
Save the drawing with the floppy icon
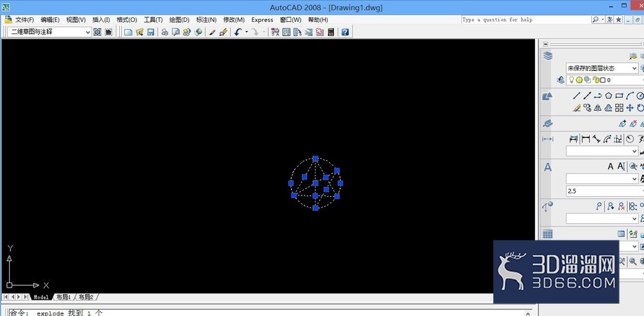point(151,32)
